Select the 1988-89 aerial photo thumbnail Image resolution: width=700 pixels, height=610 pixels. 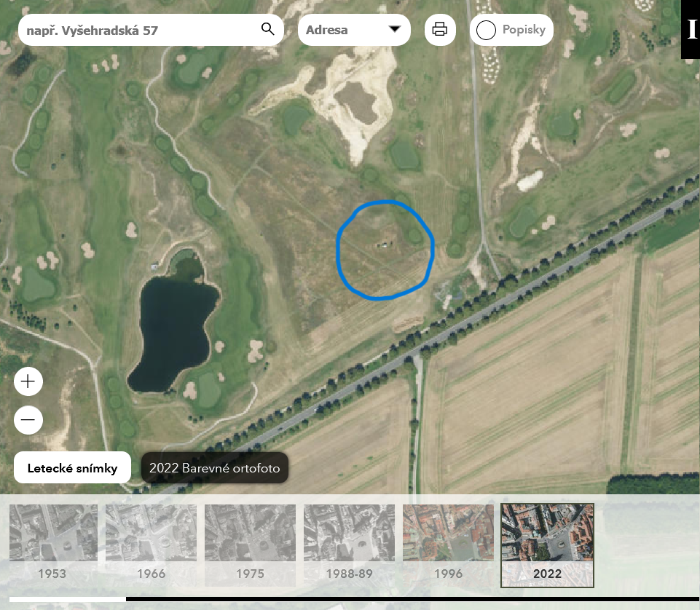(x=349, y=544)
